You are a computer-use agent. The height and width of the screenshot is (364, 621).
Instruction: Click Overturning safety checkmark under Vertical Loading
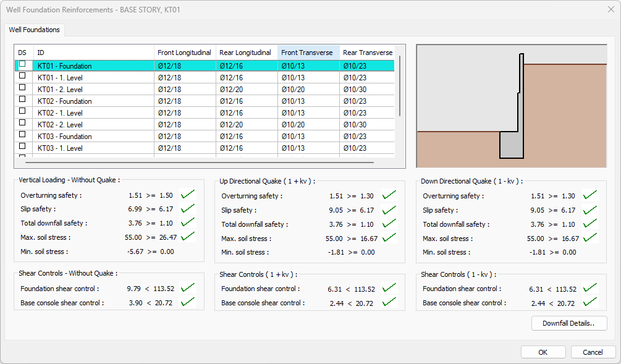188,195
